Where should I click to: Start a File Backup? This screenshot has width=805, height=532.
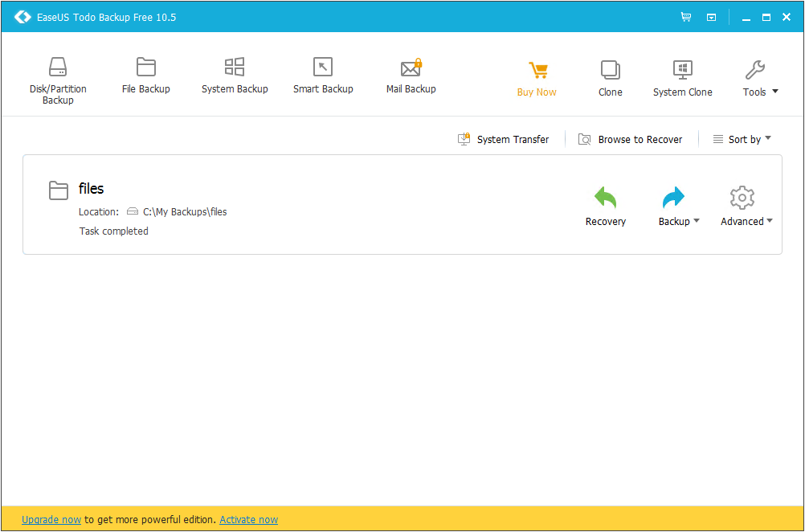click(145, 76)
